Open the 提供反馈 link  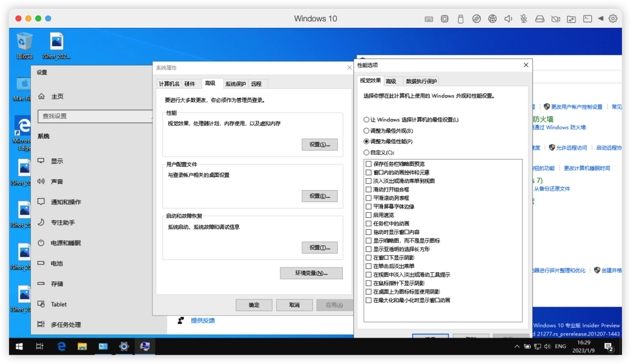coord(203,320)
